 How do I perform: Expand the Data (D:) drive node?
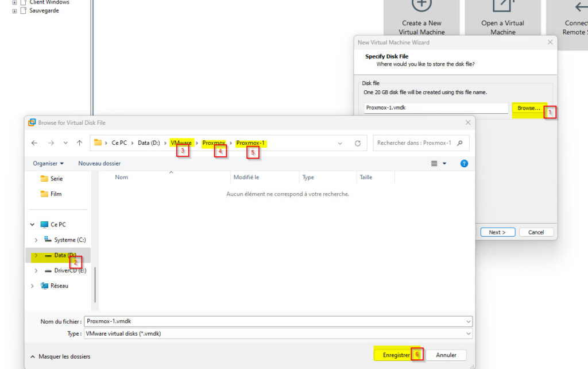[x=36, y=255]
